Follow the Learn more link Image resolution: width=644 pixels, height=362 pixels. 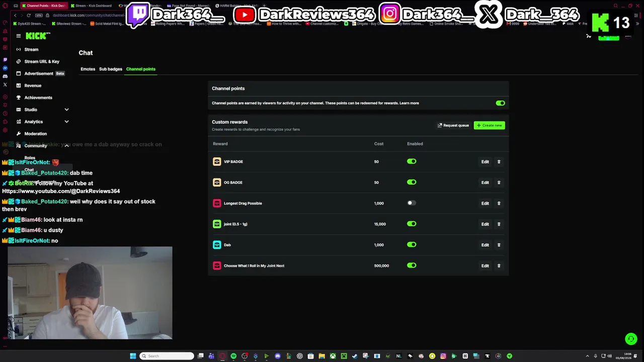click(409, 103)
